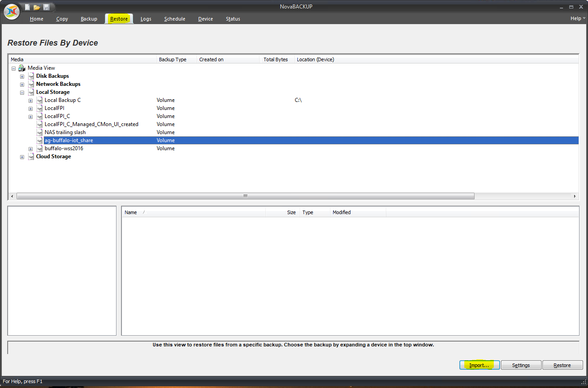Image resolution: width=588 pixels, height=388 pixels.
Task: Select the Cloud Storage tree item
Action: (x=54, y=156)
